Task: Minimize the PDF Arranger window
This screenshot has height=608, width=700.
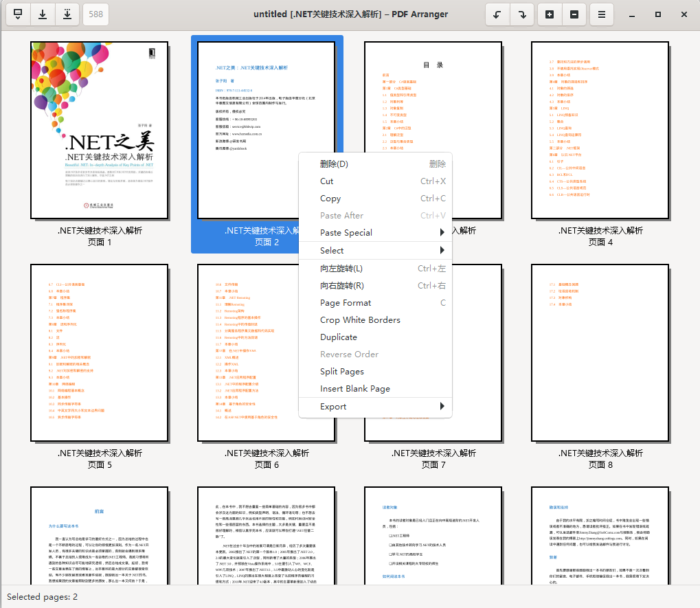Action: pos(632,14)
